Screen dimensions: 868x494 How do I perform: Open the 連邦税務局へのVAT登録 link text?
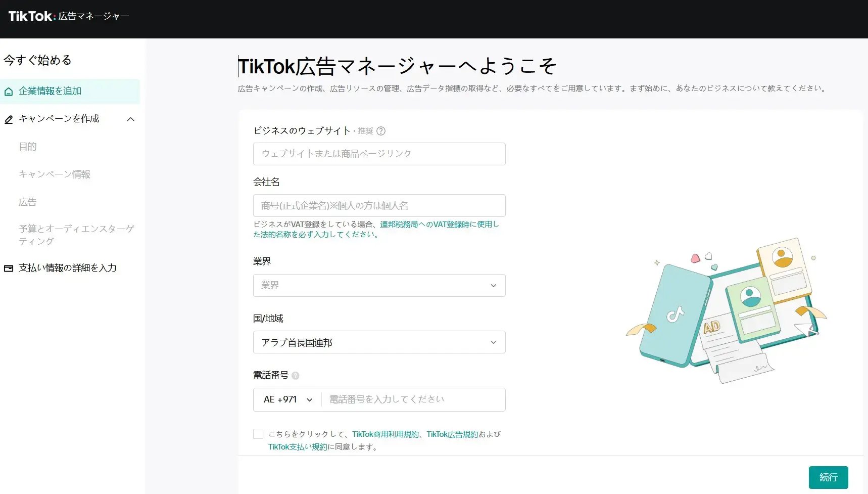[x=376, y=229]
